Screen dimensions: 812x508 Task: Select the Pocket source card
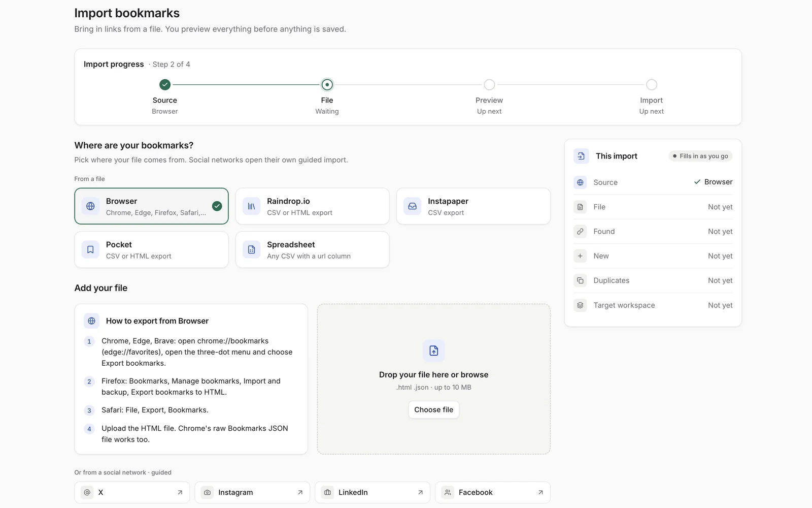(x=151, y=249)
